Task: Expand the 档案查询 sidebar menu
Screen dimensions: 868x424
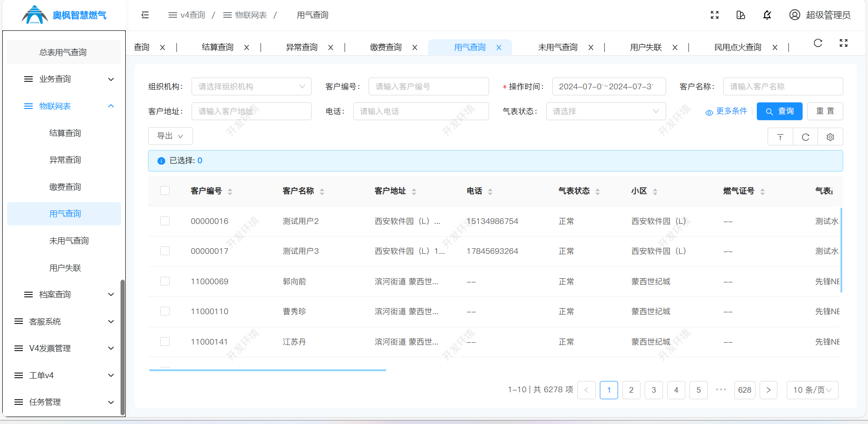Action: point(64,295)
